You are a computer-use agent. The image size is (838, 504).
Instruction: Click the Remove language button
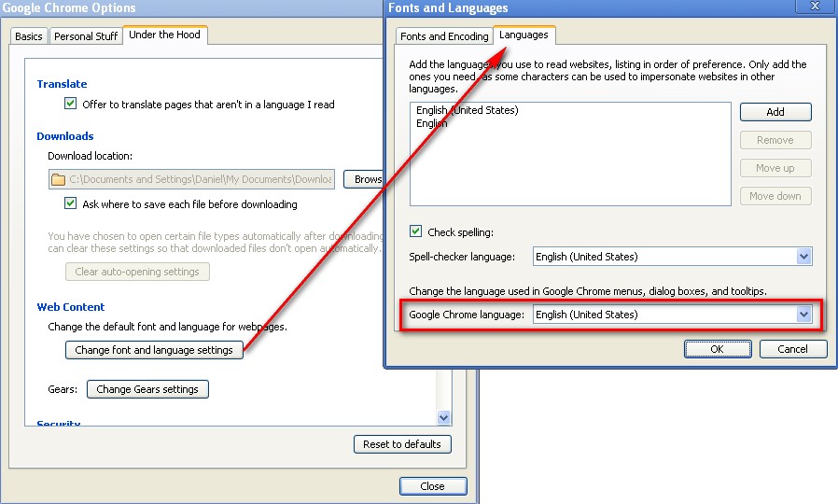point(775,140)
